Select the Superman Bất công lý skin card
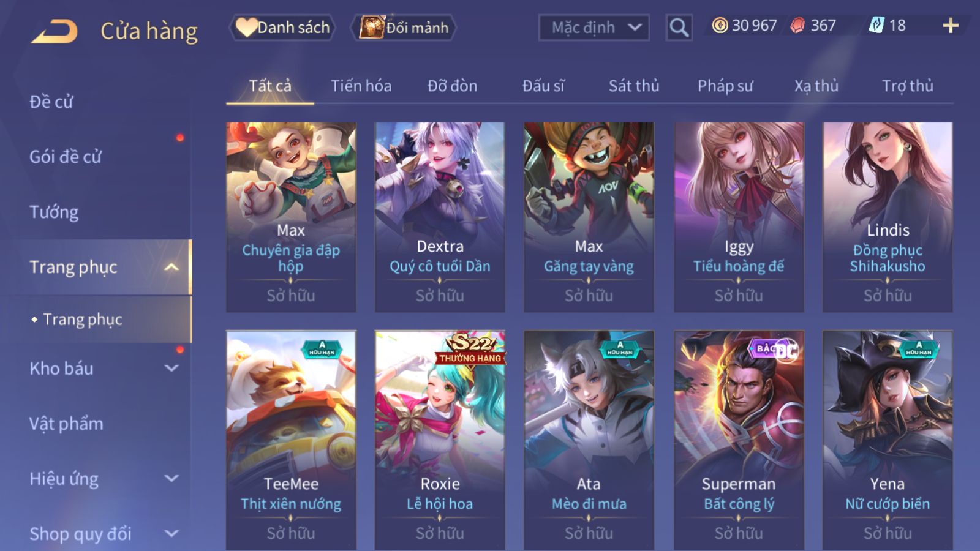The height and width of the screenshot is (551, 980). click(739, 440)
